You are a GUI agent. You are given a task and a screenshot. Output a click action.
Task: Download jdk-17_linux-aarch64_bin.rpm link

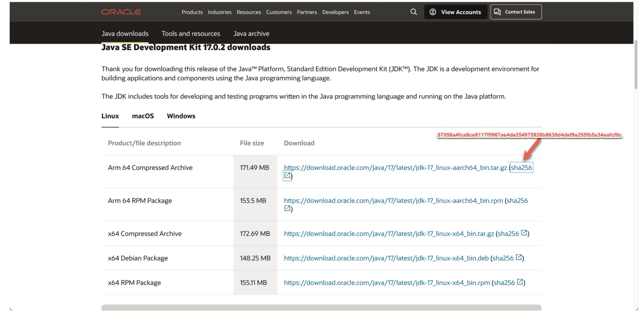pyautogui.click(x=393, y=201)
